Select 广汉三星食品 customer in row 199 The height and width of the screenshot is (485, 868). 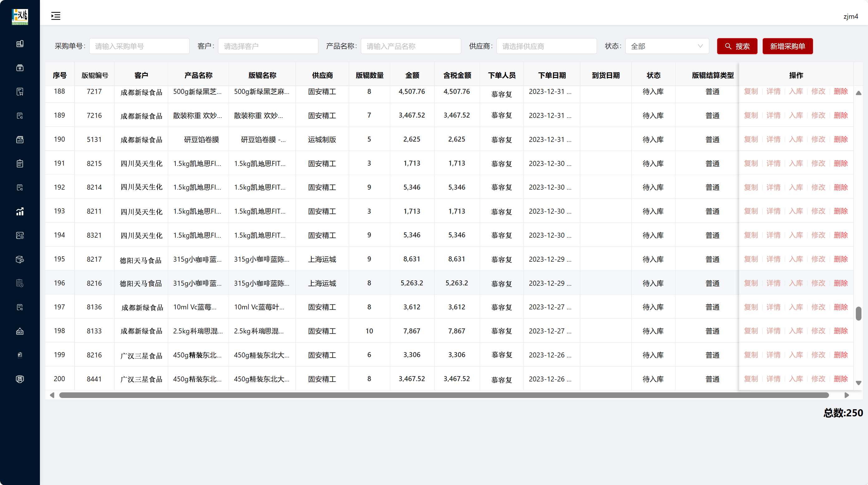click(141, 355)
